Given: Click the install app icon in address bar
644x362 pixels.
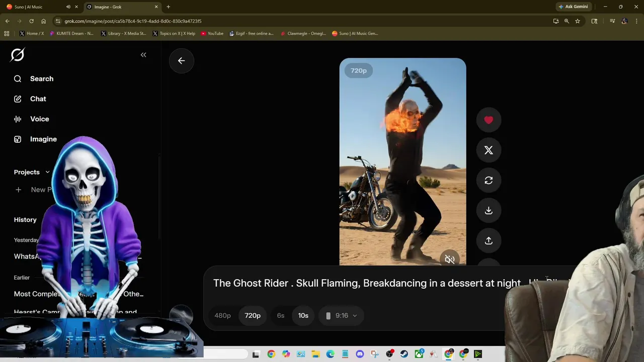Looking at the screenshot, I should click(x=555, y=21).
